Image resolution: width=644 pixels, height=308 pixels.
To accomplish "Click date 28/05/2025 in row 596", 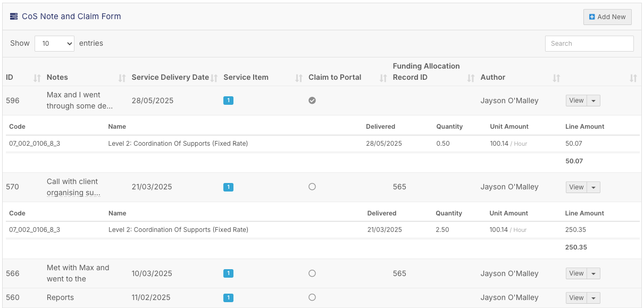I will 153,101.
